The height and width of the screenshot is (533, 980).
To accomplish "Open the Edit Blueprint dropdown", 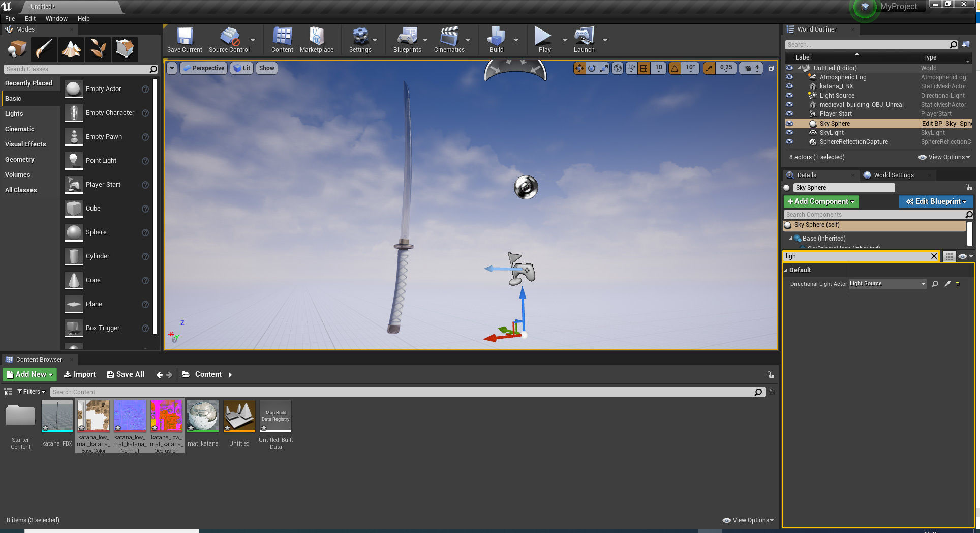I will [936, 202].
